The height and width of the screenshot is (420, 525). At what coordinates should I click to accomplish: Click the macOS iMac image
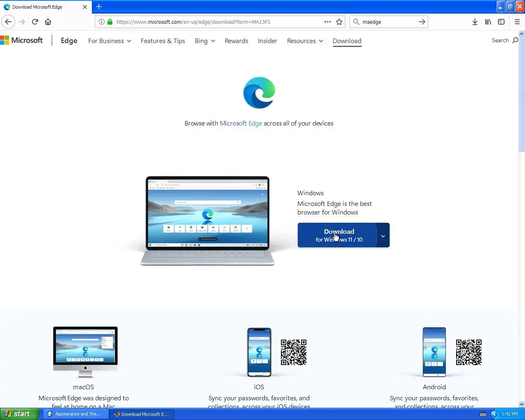pyautogui.click(x=85, y=352)
